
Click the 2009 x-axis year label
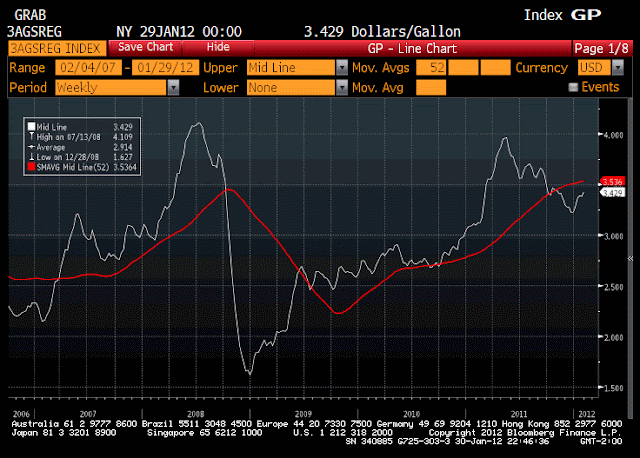point(303,414)
